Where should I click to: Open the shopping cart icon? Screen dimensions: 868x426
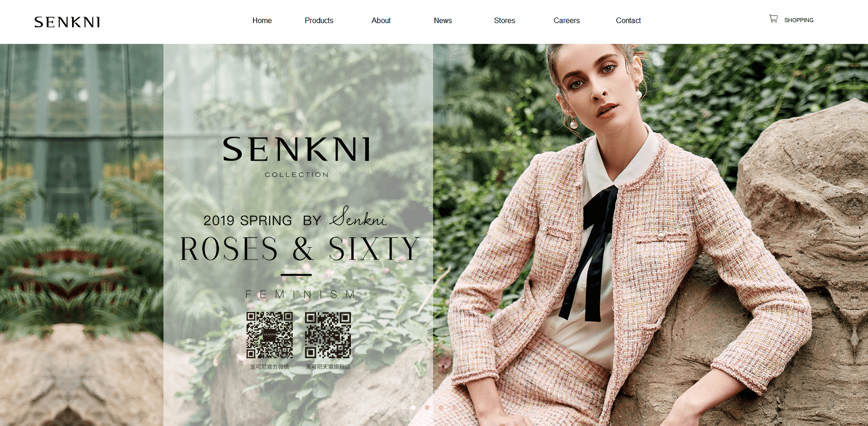[x=773, y=18]
